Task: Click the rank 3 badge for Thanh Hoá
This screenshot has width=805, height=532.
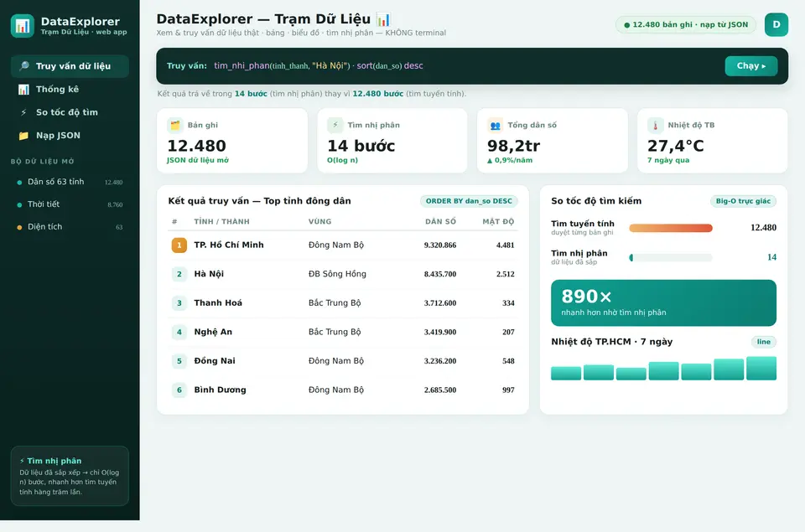Action: tap(179, 303)
